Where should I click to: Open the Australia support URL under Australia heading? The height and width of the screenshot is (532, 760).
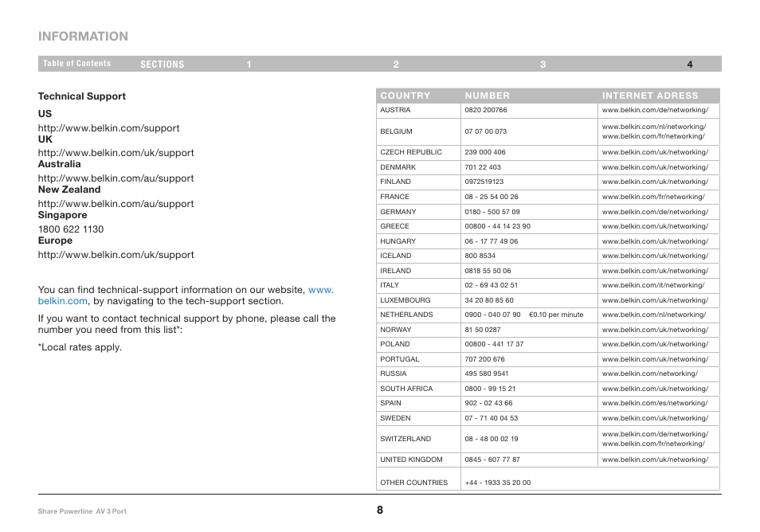pyautogui.click(x=116, y=178)
